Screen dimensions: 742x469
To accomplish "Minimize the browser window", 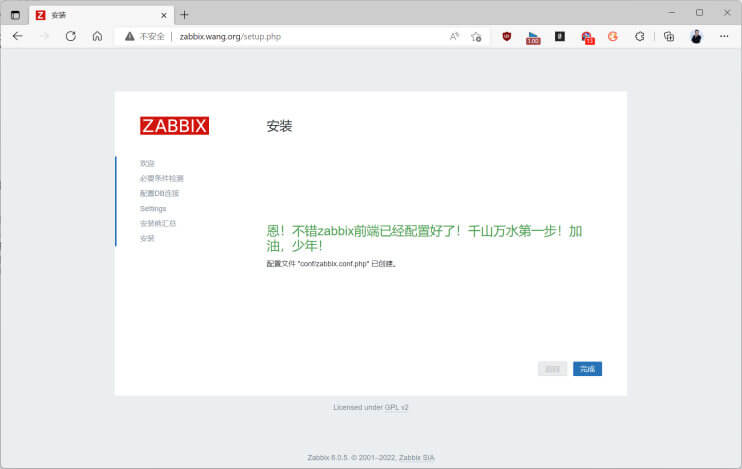I will click(672, 13).
